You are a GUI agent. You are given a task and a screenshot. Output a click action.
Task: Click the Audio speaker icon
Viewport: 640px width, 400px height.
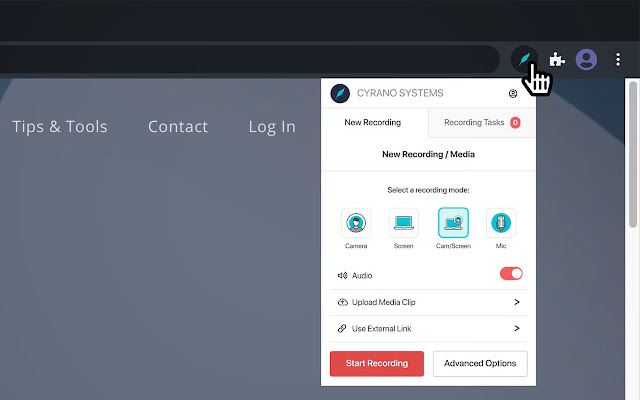342,276
